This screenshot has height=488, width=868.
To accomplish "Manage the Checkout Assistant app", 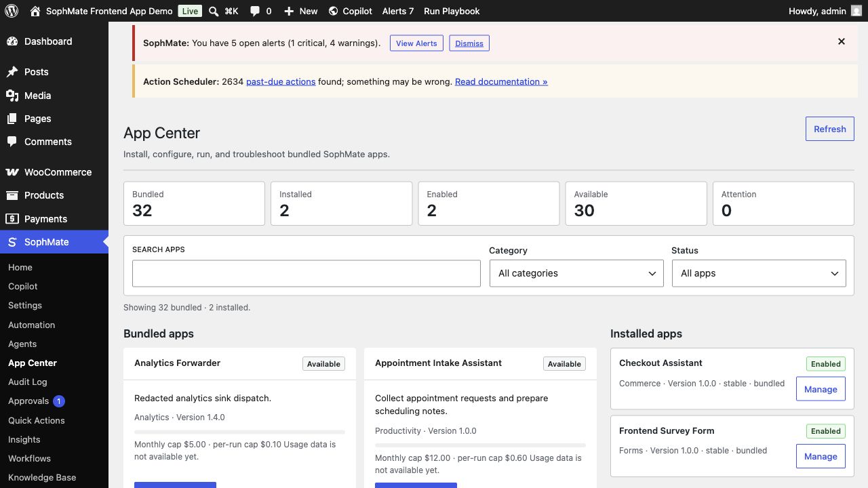I will pos(821,389).
